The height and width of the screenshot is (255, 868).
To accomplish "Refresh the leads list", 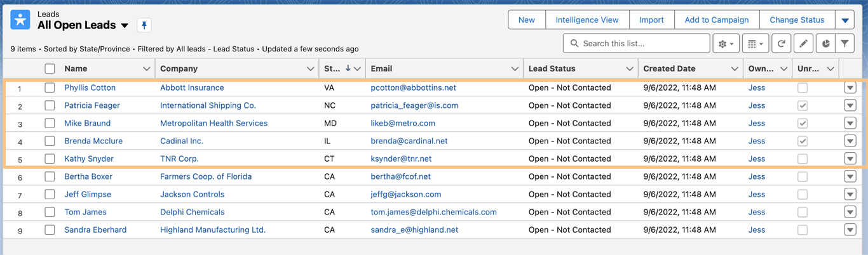I will pos(782,44).
